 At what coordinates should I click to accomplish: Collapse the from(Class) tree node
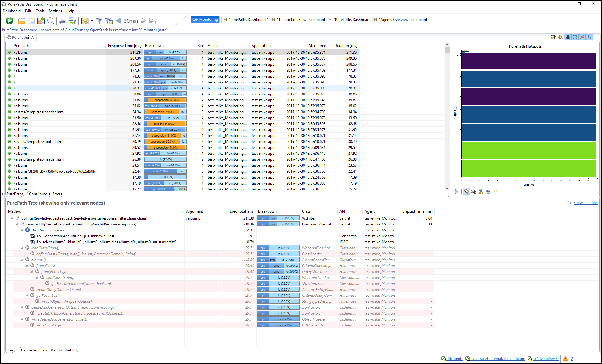point(27,266)
